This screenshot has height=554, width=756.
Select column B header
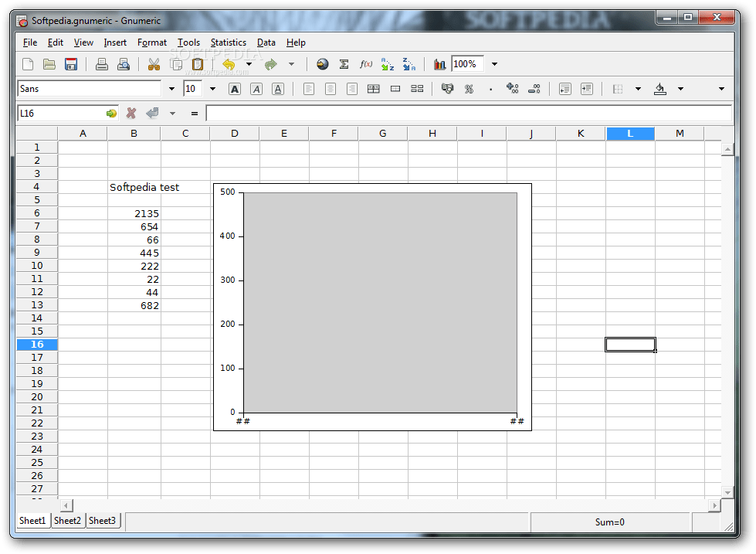(134, 133)
